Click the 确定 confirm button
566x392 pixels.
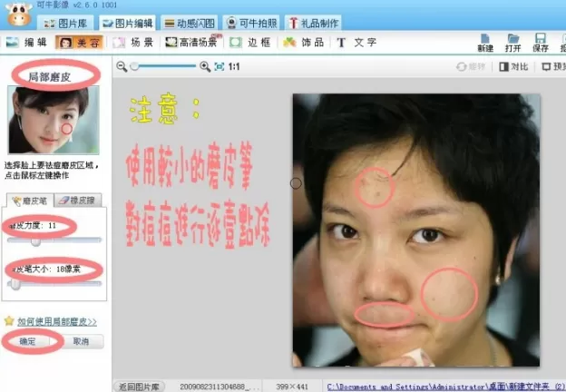point(27,341)
